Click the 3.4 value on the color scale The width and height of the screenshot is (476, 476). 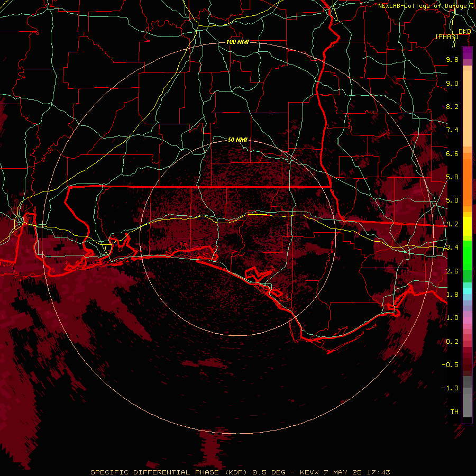tap(452, 248)
